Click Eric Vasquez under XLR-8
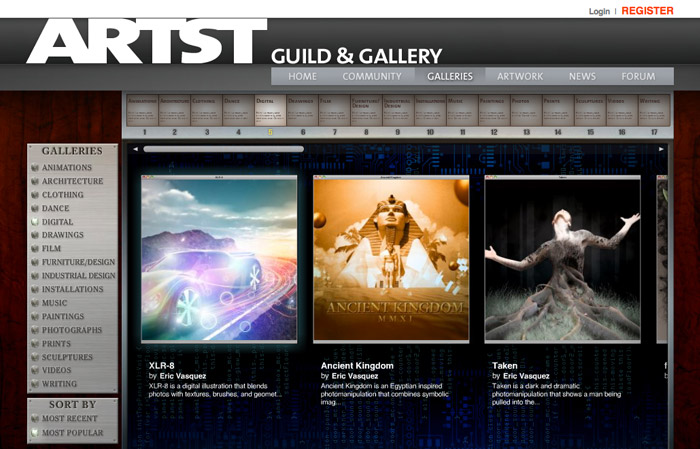Image resolution: width=700 pixels, height=449 pixels. [183, 376]
